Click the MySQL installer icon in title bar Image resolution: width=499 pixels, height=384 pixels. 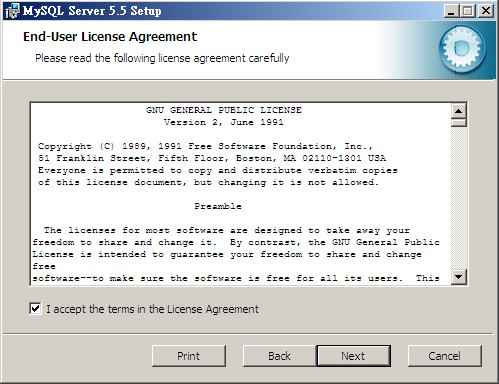tap(11, 11)
